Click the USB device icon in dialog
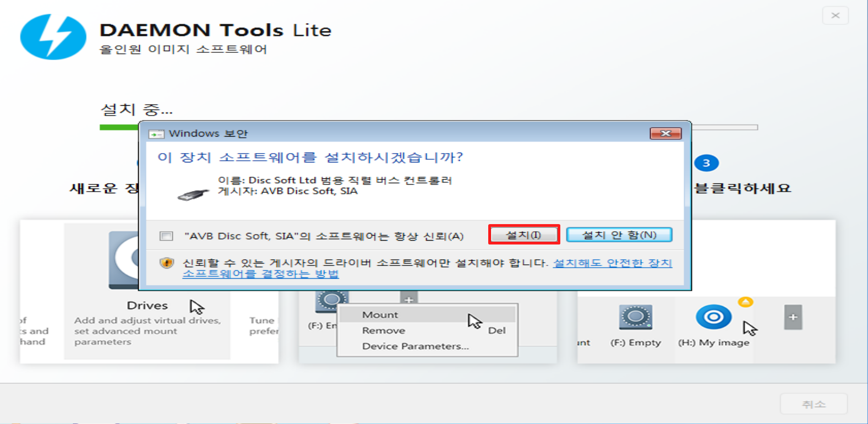The height and width of the screenshot is (424, 868). [193, 194]
